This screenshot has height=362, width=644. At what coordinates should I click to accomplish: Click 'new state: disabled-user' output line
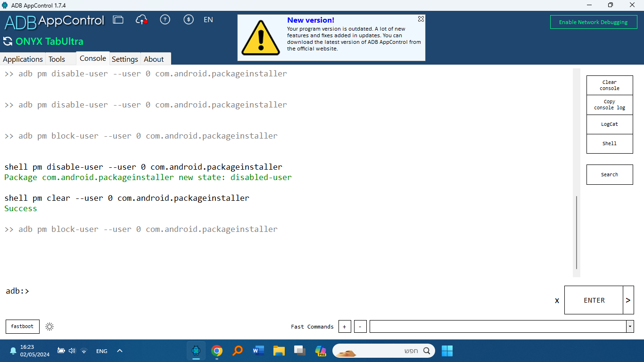[x=148, y=177]
